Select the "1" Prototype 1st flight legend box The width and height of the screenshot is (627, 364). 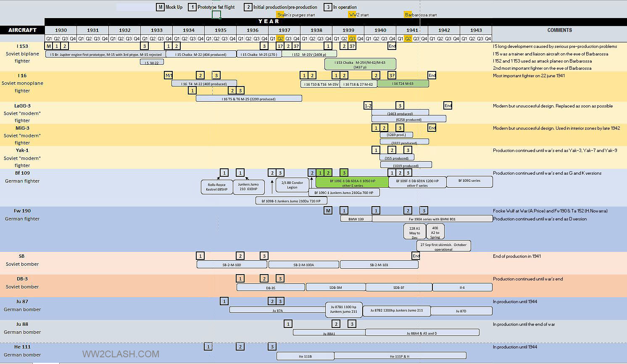point(192,7)
